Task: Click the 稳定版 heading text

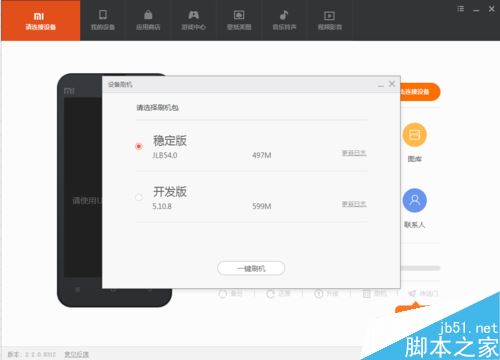Action: point(170,140)
